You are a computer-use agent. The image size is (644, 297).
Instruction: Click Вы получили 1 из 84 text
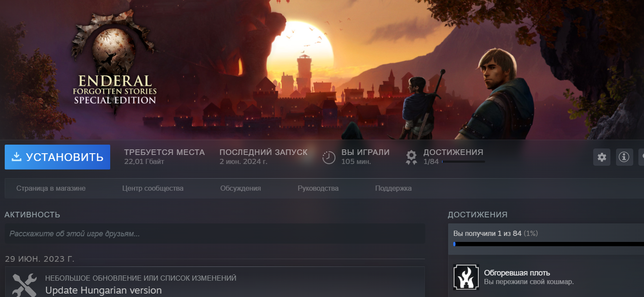click(495, 233)
